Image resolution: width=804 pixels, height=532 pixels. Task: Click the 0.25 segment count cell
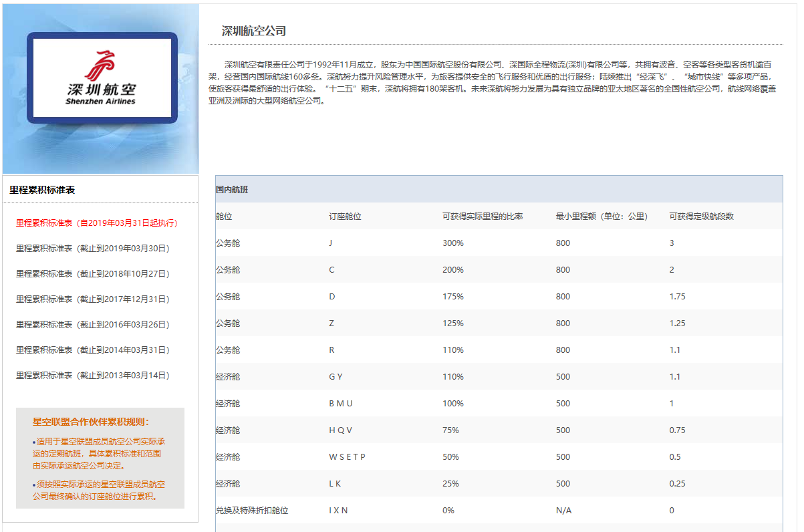click(x=678, y=484)
